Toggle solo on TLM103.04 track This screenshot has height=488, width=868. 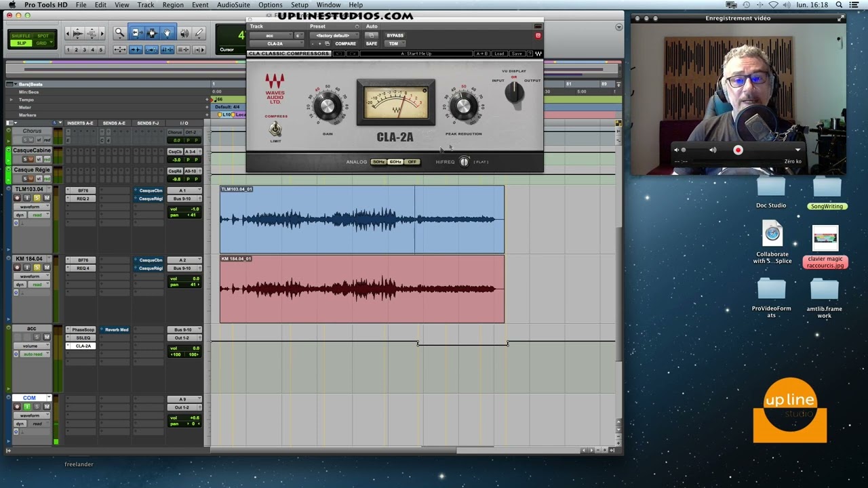tap(37, 198)
